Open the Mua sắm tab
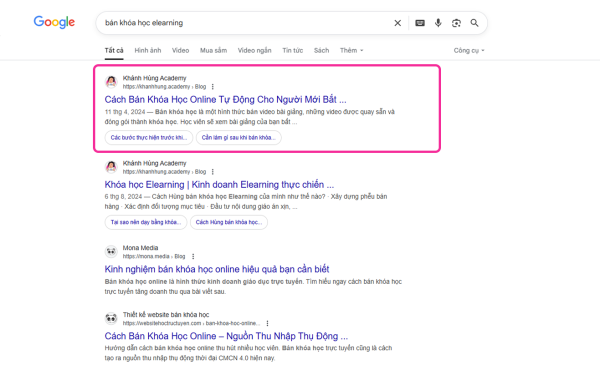 point(213,50)
